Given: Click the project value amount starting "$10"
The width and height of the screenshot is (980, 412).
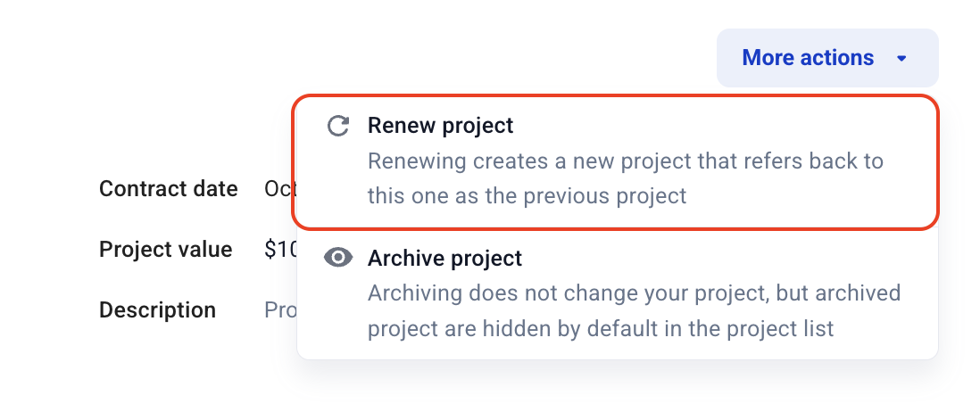Looking at the screenshot, I should pyautogui.click(x=280, y=250).
